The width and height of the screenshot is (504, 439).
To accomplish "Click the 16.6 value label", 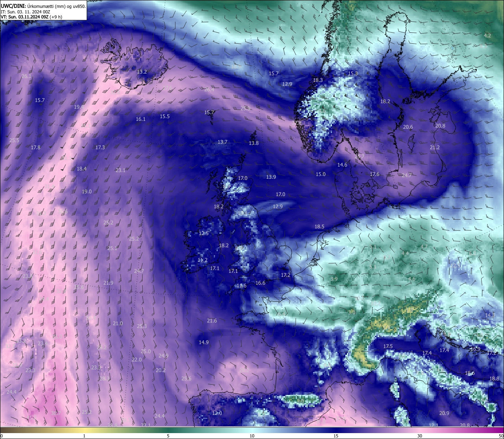I will (x=260, y=283).
